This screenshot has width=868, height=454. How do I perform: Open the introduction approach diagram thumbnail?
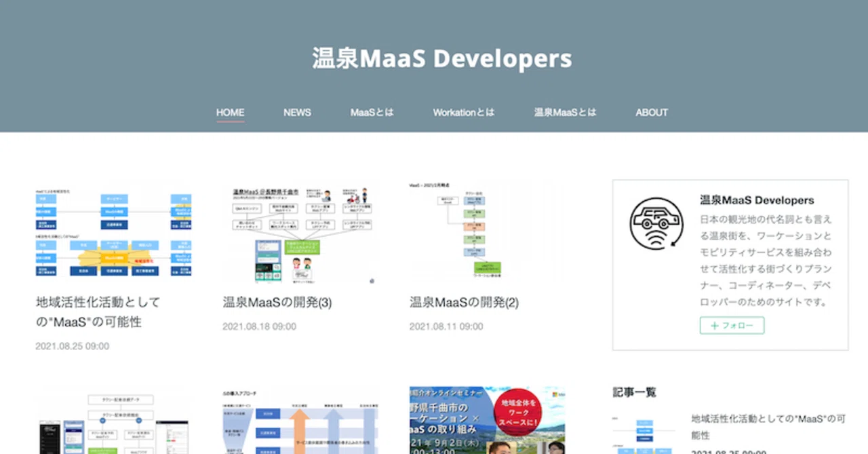[x=300, y=420]
